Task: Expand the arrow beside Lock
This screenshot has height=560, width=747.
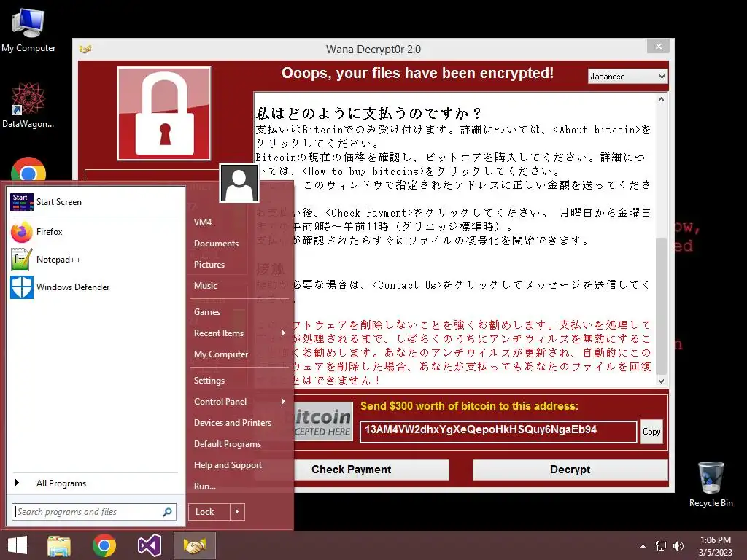Action: click(x=237, y=512)
